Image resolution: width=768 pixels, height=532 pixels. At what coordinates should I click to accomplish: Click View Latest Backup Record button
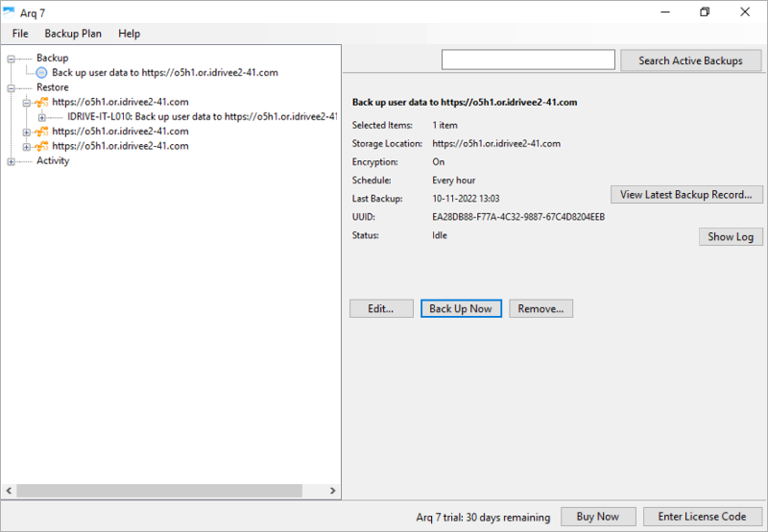click(686, 195)
